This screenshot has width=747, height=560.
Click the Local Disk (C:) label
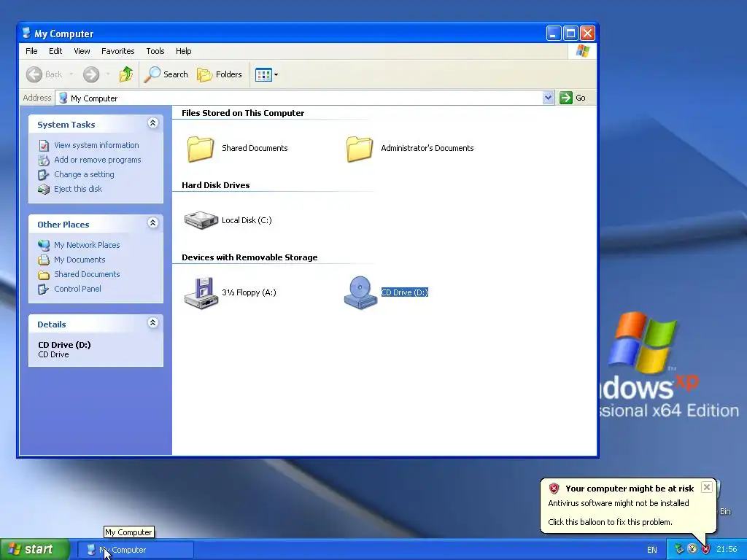[247, 220]
